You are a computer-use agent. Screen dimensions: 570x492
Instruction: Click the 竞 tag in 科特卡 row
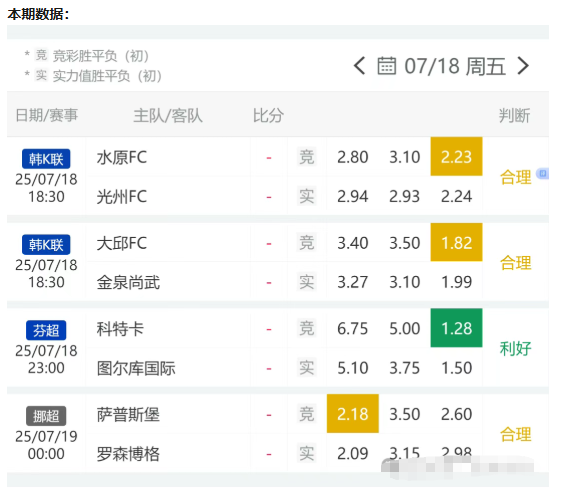[306, 328]
